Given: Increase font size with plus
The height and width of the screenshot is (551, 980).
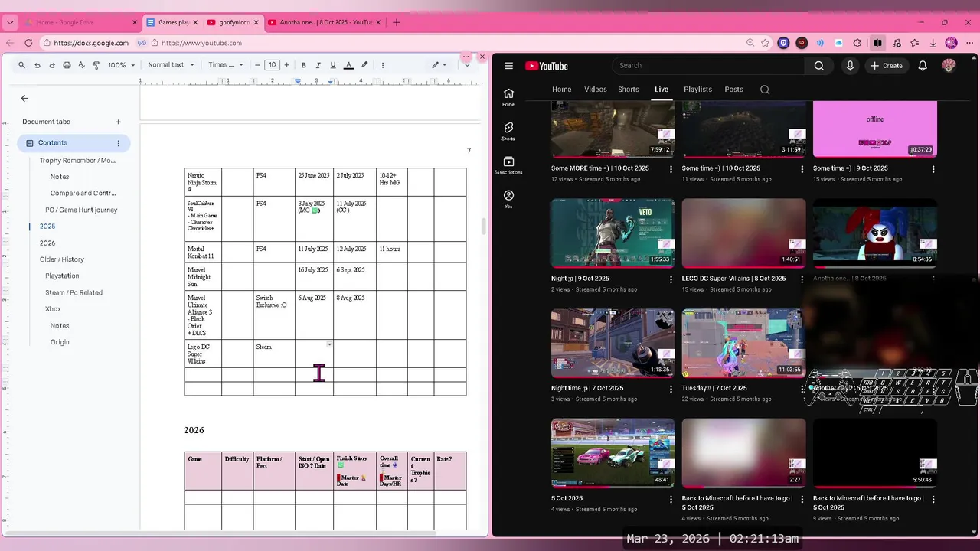Looking at the screenshot, I should coord(286,65).
